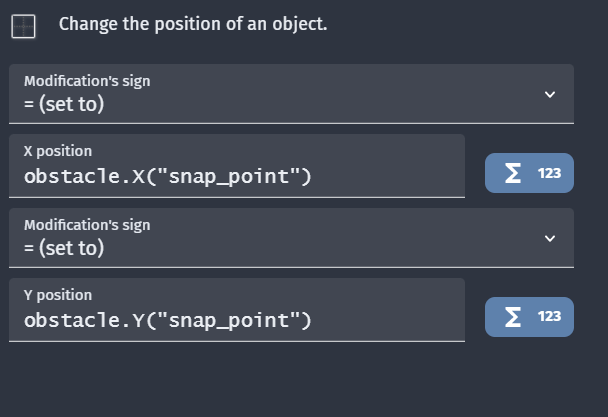Click the sigma symbol beside X position
This screenshot has height=417, width=608.
[513, 173]
